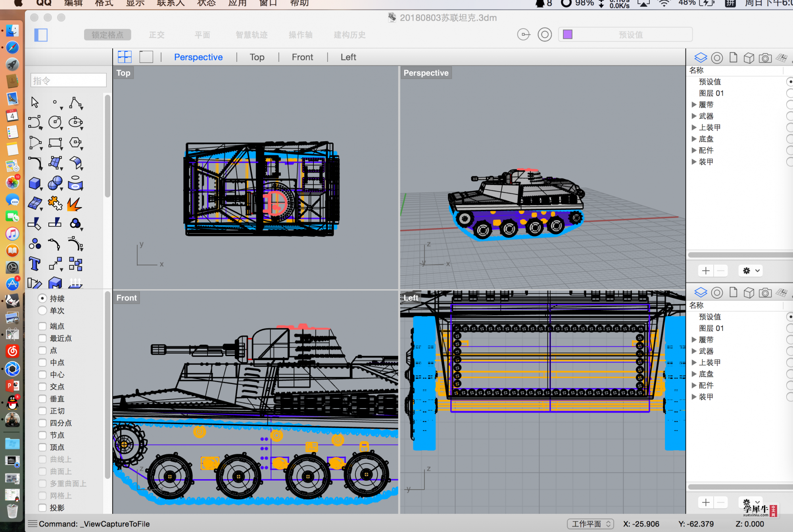Select the fillet curve tool

(35, 163)
